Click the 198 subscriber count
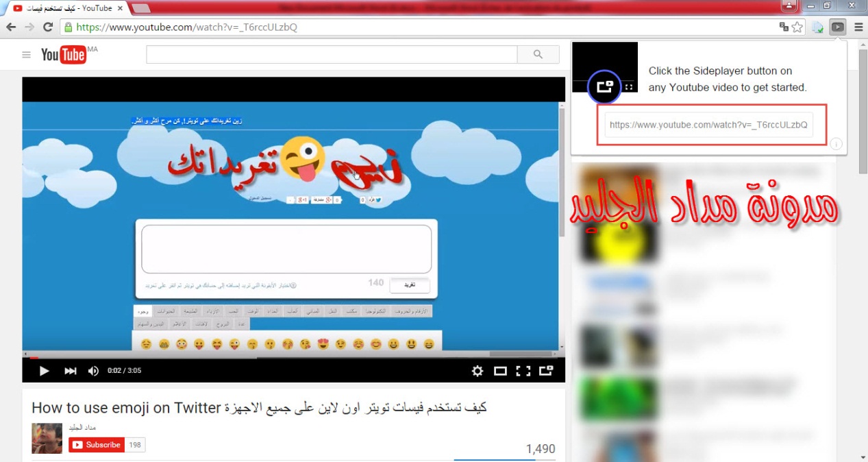Image resolution: width=868 pixels, height=462 pixels. pos(135,445)
